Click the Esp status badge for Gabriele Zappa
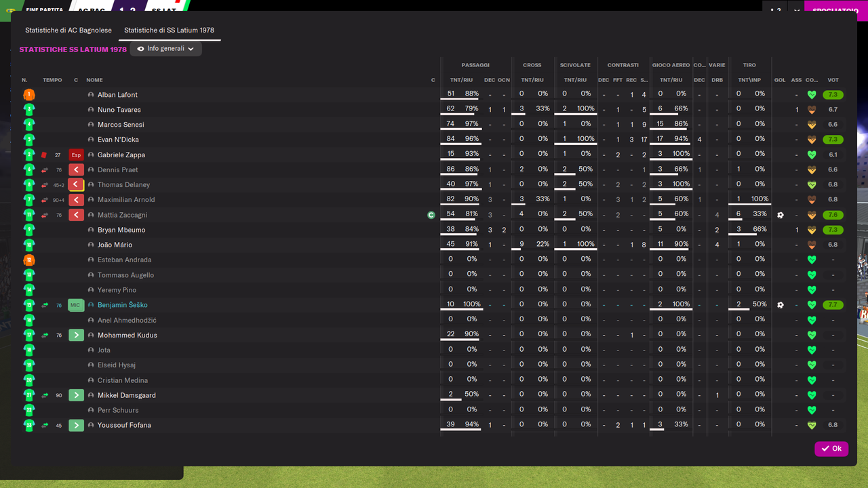Viewport: 868px width, 488px height. (x=76, y=155)
